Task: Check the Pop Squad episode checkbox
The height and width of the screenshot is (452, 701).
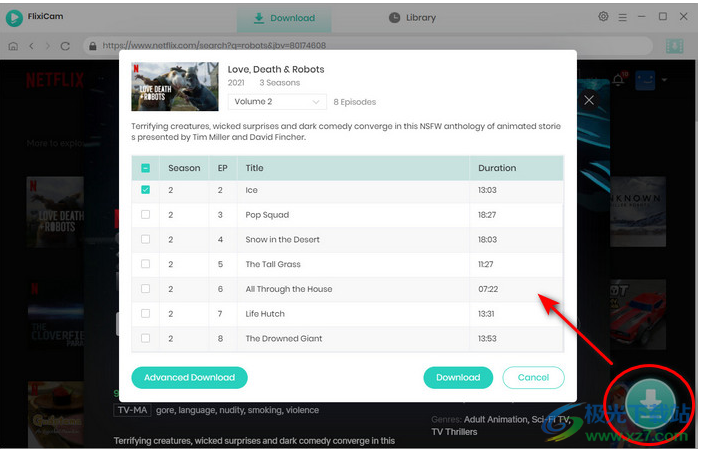Action: coord(146,215)
